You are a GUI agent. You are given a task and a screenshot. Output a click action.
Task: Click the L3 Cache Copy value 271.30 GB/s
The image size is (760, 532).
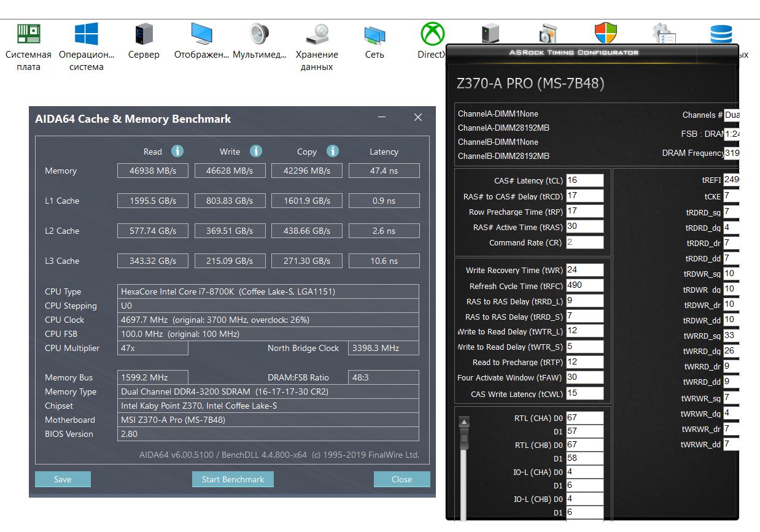[x=307, y=261]
